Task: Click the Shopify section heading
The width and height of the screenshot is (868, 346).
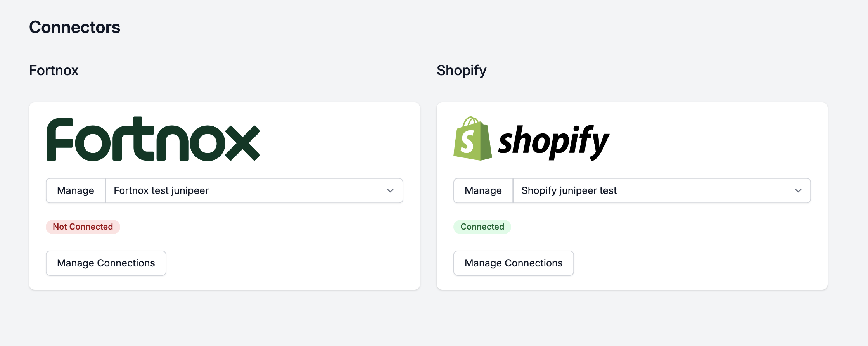Action: point(462,71)
